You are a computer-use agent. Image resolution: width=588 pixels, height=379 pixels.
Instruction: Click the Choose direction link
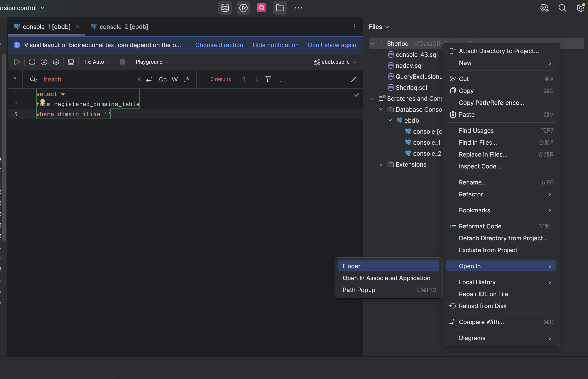(219, 45)
